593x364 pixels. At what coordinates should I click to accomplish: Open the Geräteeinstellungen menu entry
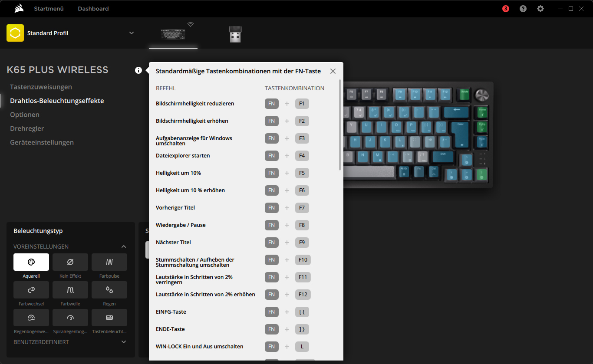[42, 142]
